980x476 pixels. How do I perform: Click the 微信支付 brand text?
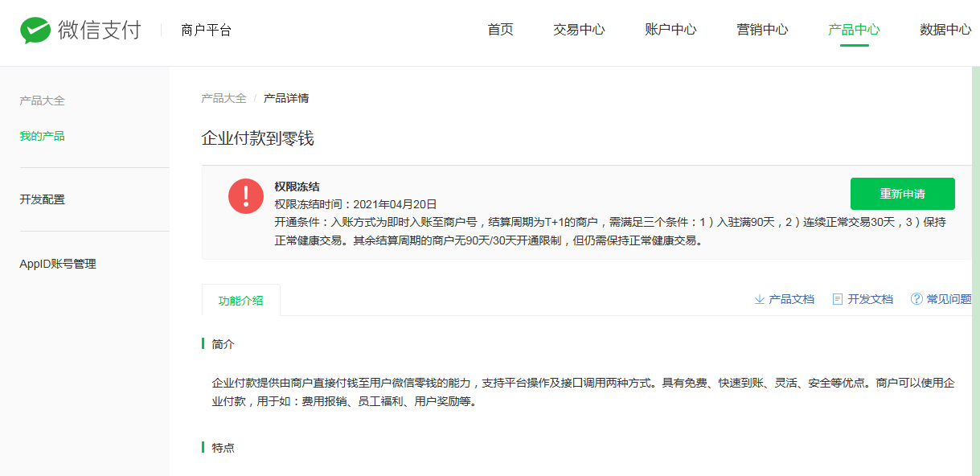click(100, 31)
